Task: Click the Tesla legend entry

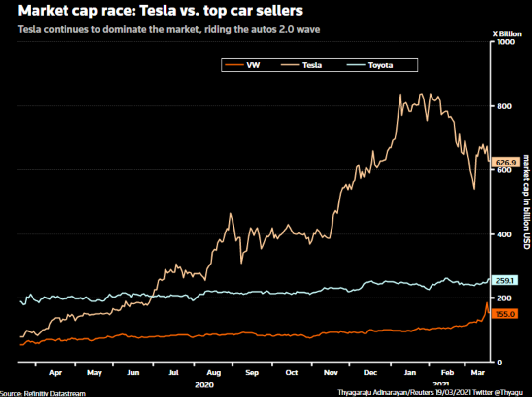Action: coord(301,65)
